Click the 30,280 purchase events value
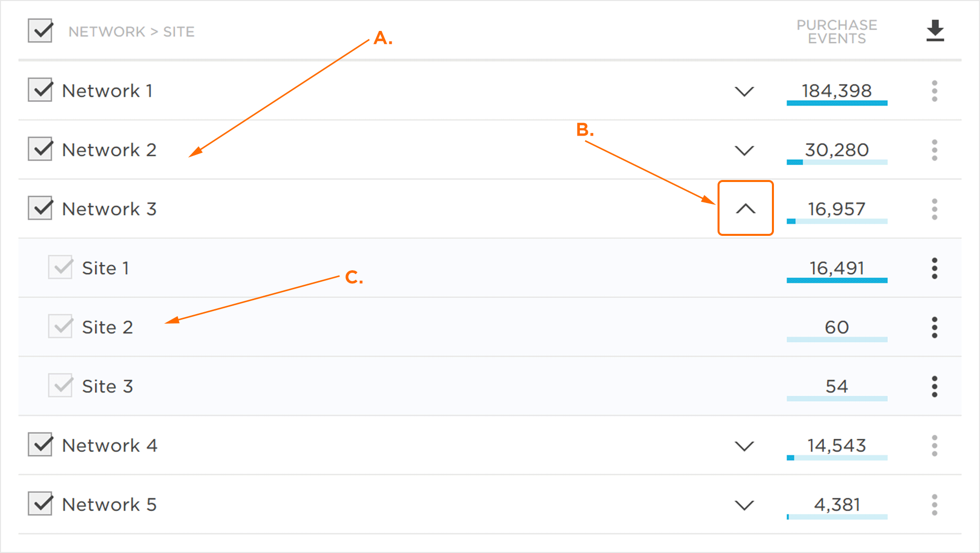This screenshot has height=553, width=980. 837,150
